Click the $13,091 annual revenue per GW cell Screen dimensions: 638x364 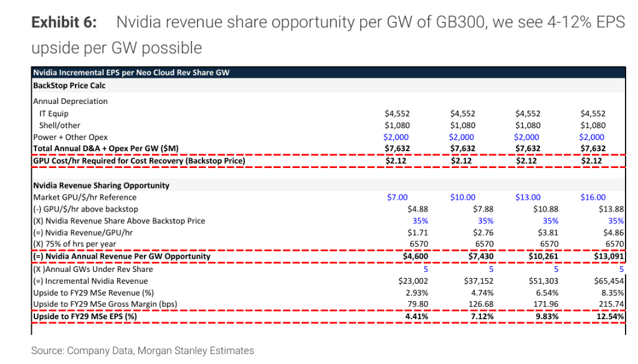[608, 256]
